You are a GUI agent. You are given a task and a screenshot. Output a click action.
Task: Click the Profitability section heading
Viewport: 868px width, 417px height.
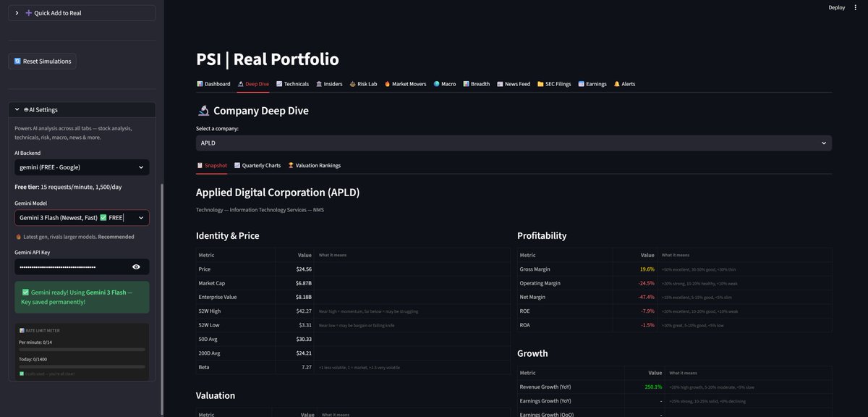(x=542, y=236)
